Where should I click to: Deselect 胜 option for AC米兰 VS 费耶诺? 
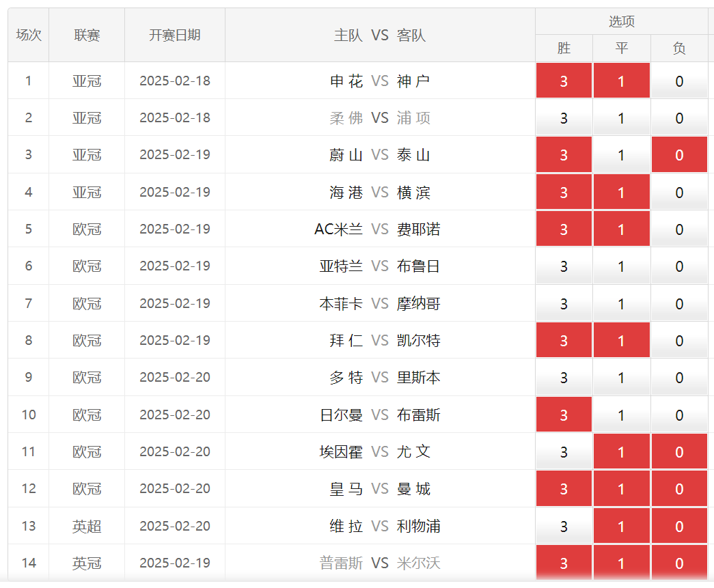click(564, 229)
